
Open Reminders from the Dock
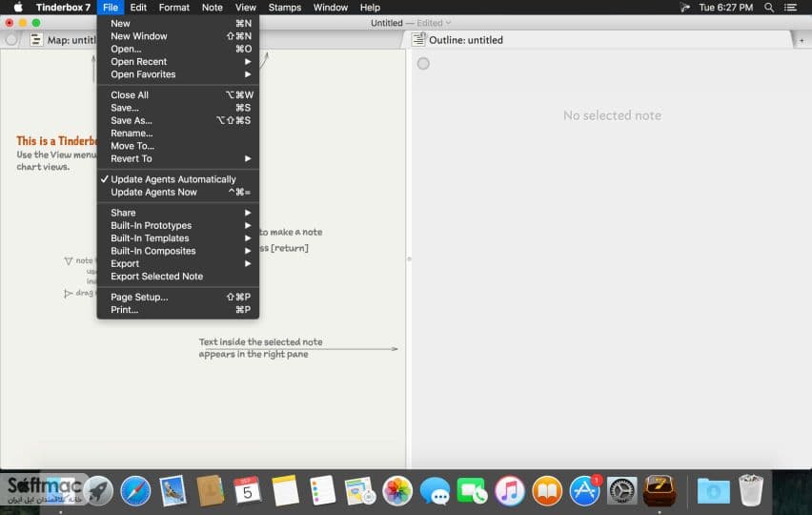[x=323, y=490]
